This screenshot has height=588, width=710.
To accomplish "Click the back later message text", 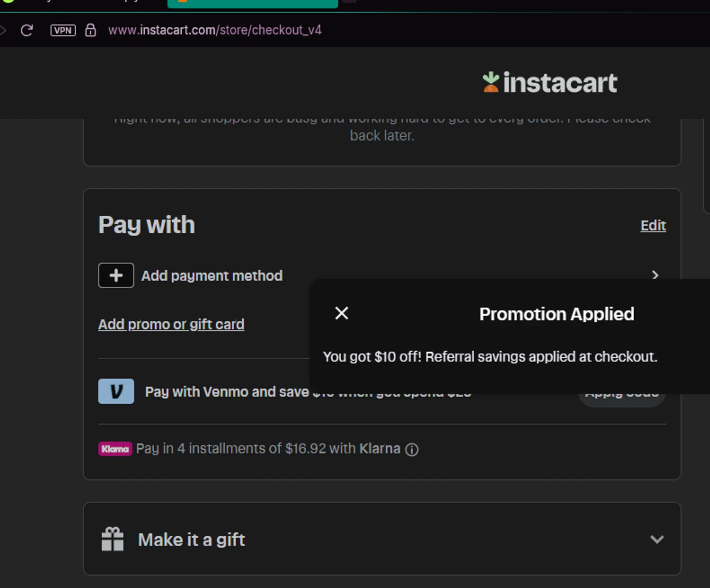I will (382, 135).
